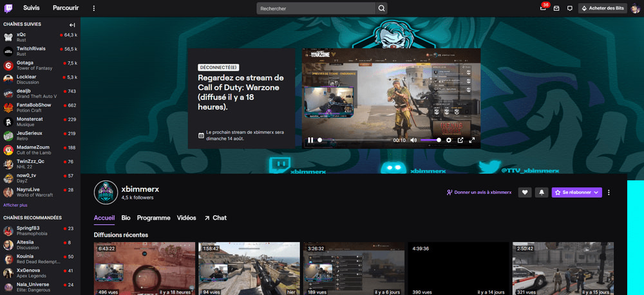Pause the Warzone video player
The height and width of the screenshot is (295, 644).
point(310,140)
